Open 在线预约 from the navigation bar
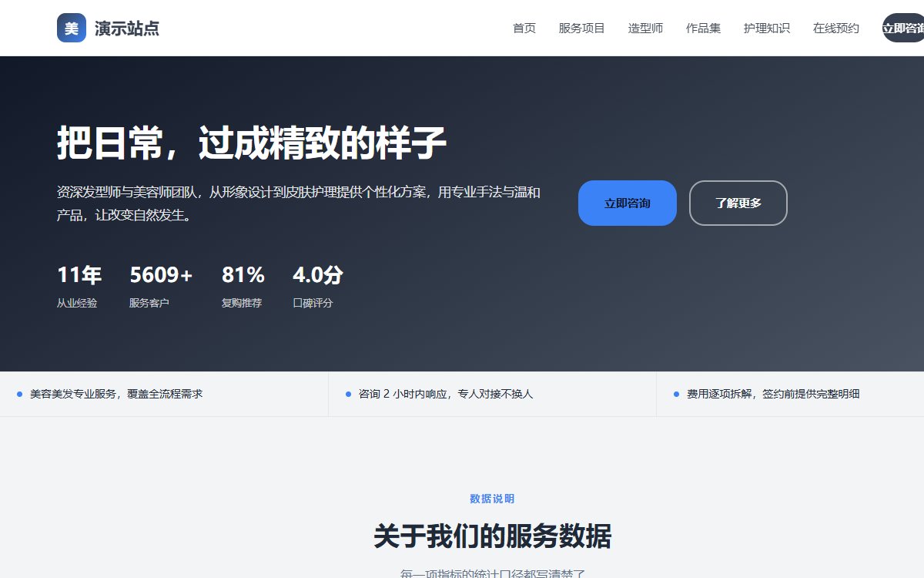 point(836,29)
